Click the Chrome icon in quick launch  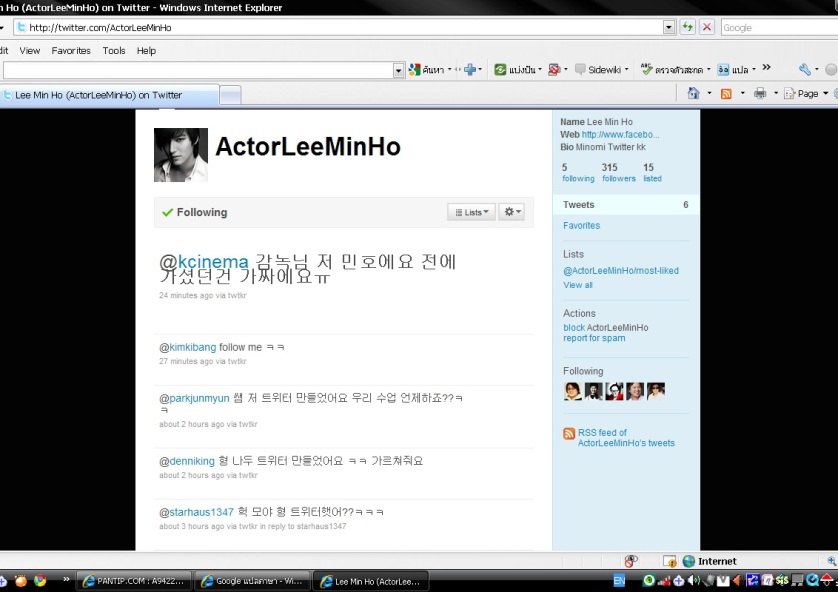(x=40, y=580)
